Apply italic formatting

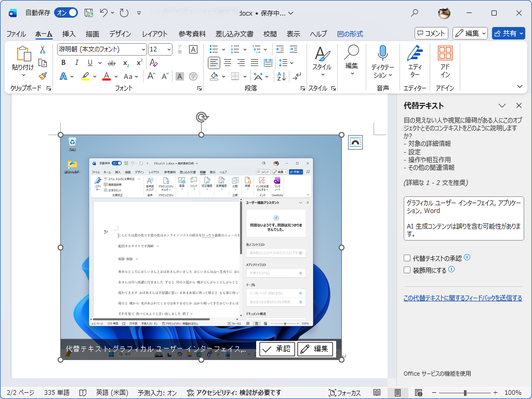click(x=76, y=62)
